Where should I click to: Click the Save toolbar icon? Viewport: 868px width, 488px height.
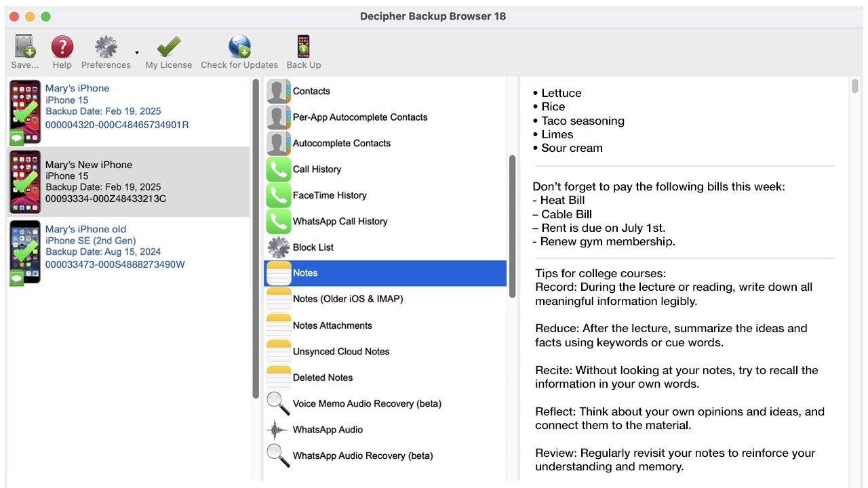click(25, 47)
